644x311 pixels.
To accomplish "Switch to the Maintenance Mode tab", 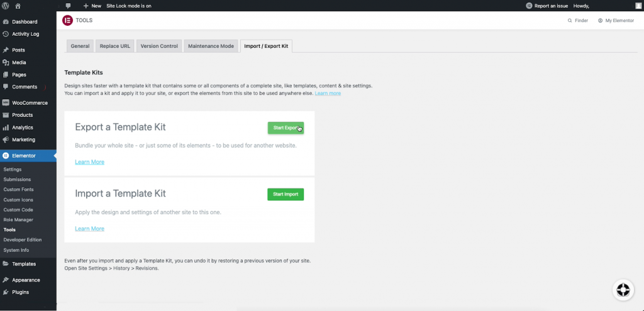I will [x=211, y=46].
